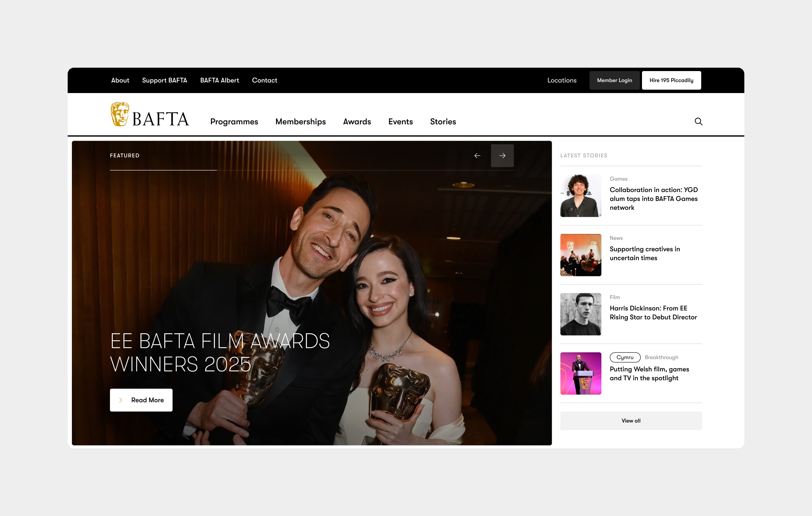This screenshot has height=516, width=812.
Task: Click the Hire 195 Piccadilly button
Action: pos(671,80)
